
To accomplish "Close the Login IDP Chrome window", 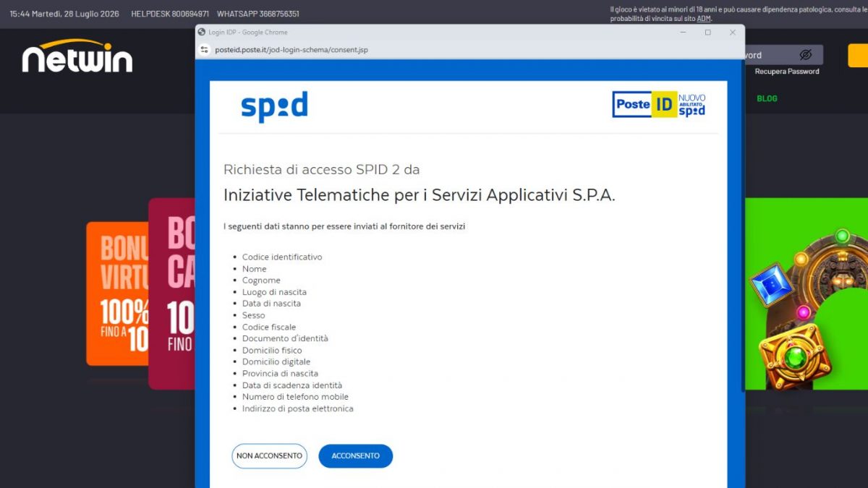I will click(732, 32).
